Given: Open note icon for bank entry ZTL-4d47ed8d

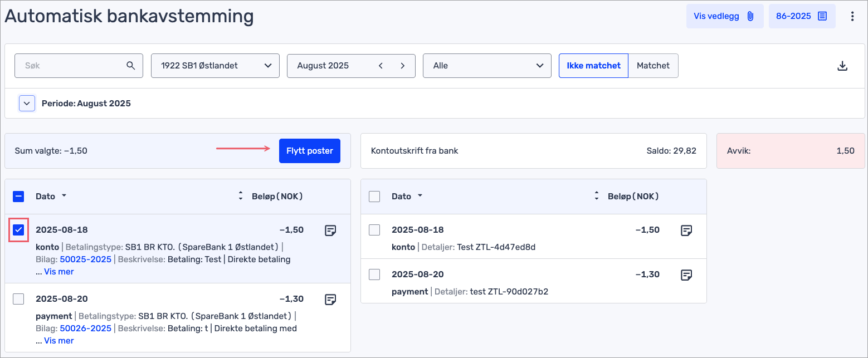Looking at the screenshot, I should pyautogui.click(x=686, y=231).
